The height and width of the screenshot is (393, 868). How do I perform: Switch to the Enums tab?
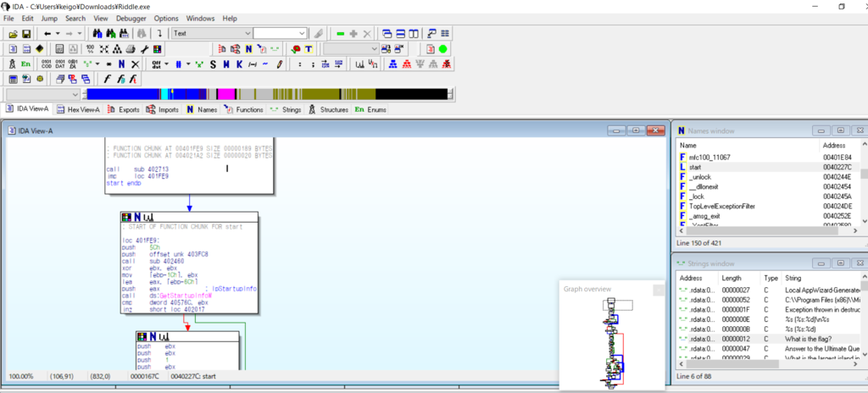pyautogui.click(x=370, y=109)
